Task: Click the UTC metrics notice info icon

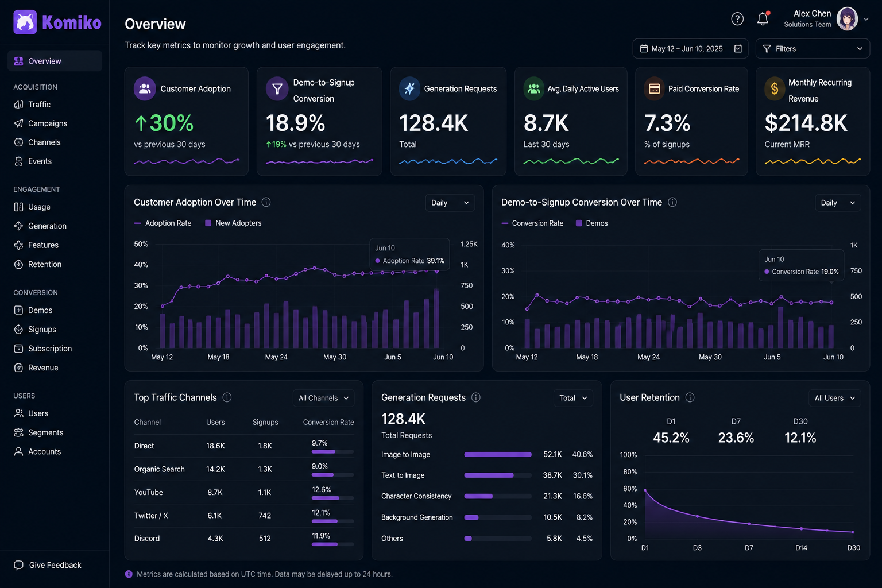Action: tap(129, 574)
